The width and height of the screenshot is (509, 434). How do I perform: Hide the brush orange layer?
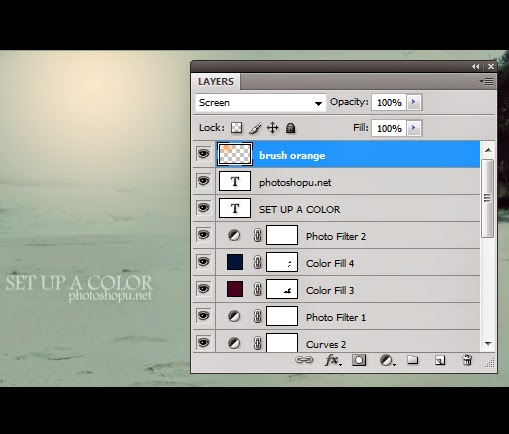tap(204, 154)
